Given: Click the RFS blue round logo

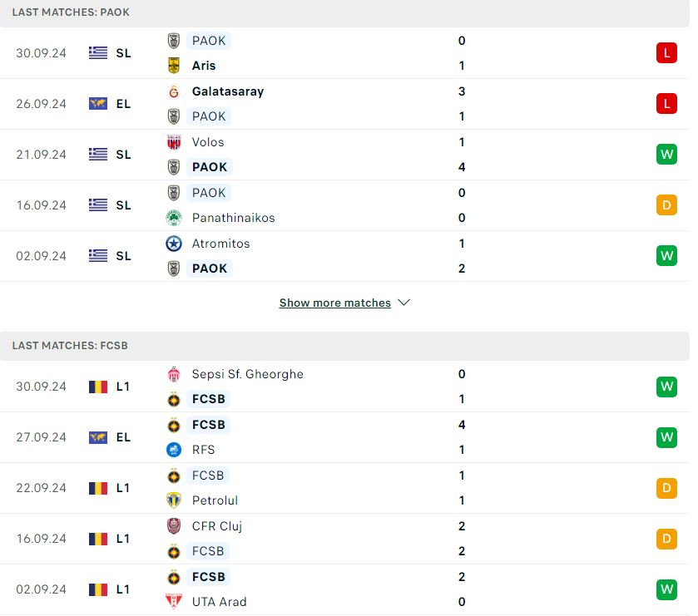Looking at the screenshot, I should pos(174,450).
